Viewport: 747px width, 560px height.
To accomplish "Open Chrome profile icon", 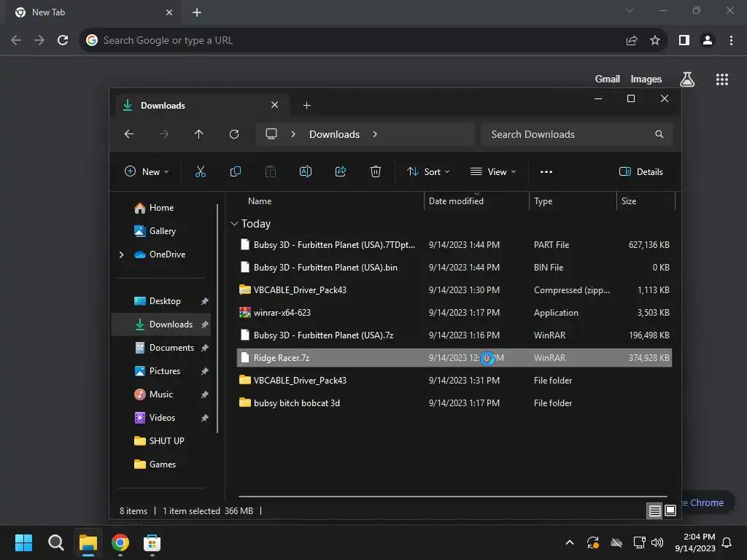I will 708,41.
